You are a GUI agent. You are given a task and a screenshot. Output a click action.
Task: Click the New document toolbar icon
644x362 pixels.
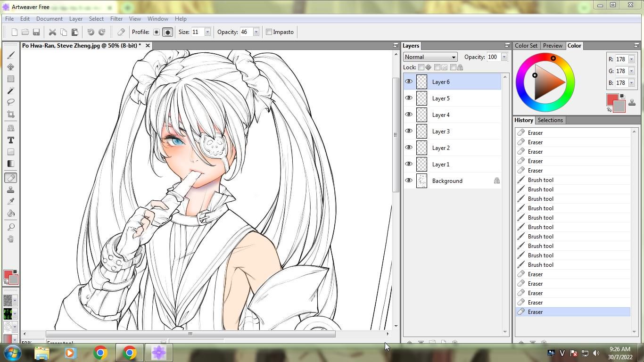coord(14,32)
